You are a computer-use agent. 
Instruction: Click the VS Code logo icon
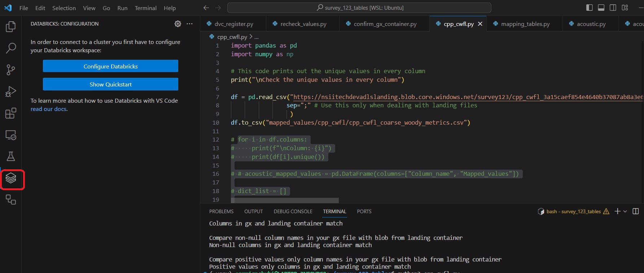8,8
